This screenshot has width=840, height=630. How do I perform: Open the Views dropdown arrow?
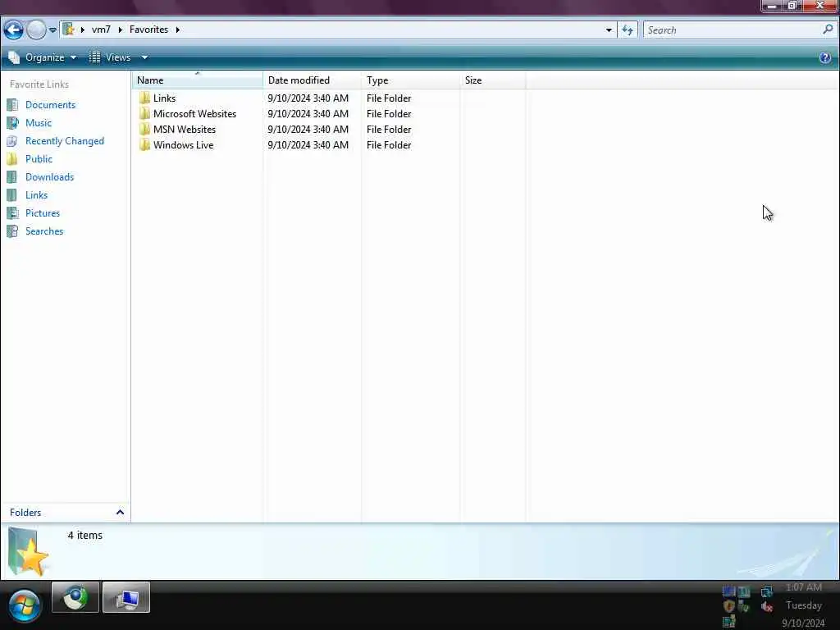pyautogui.click(x=144, y=57)
